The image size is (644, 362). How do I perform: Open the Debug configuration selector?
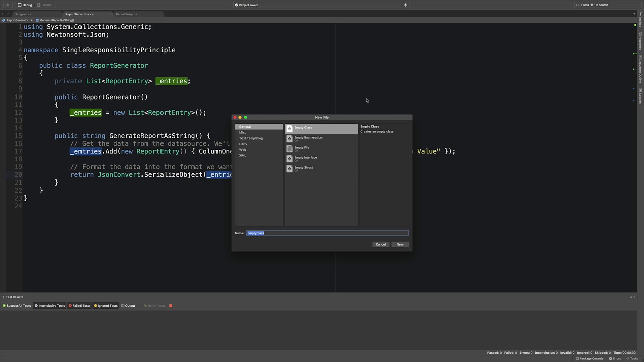click(x=25, y=5)
